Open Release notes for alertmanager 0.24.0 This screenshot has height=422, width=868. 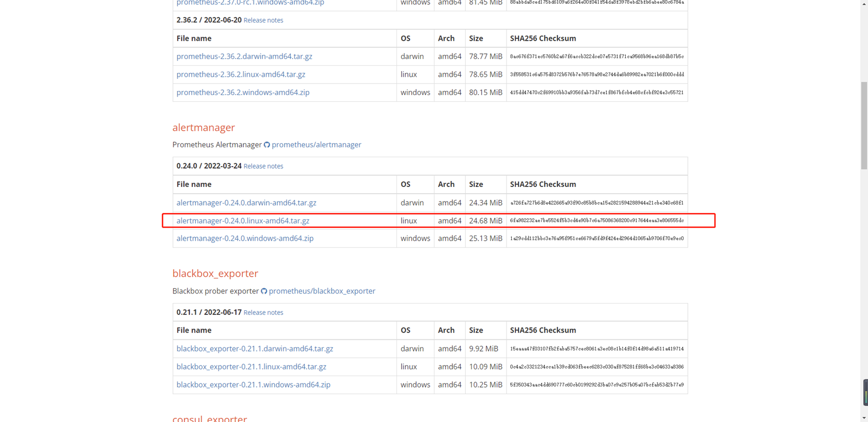point(263,166)
